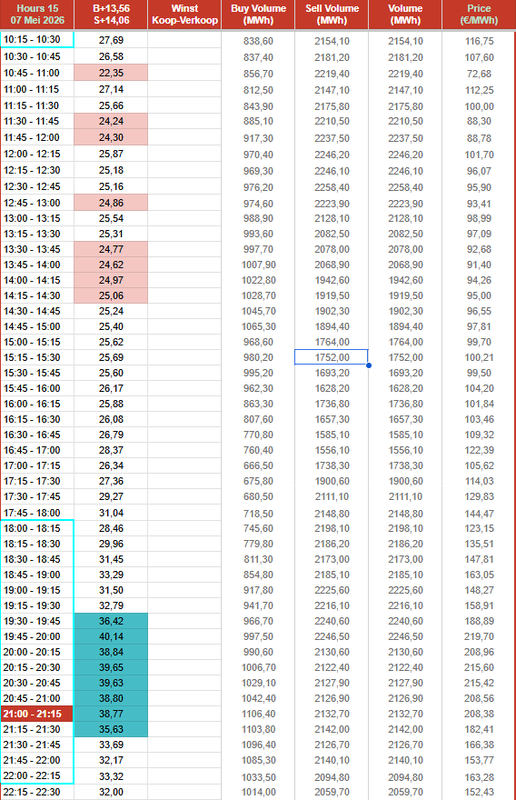
Task: Click the Hours 15 07 Mei 2026 header
Action: [37, 15]
